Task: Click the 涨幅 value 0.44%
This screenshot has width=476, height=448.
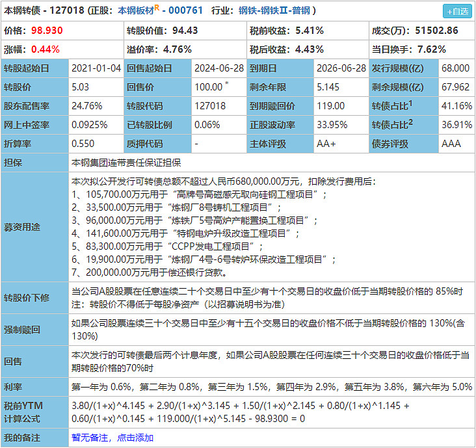Action: pos(46,49)
